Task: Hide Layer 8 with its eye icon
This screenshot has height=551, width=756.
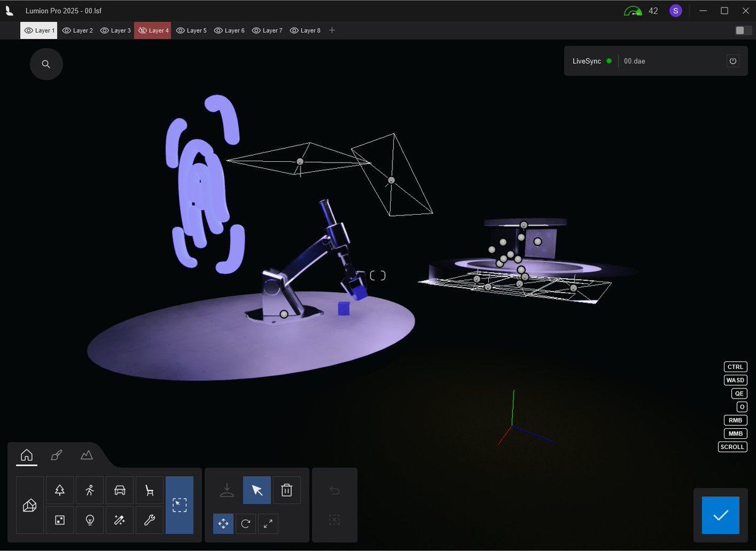Action: [294, 30]
